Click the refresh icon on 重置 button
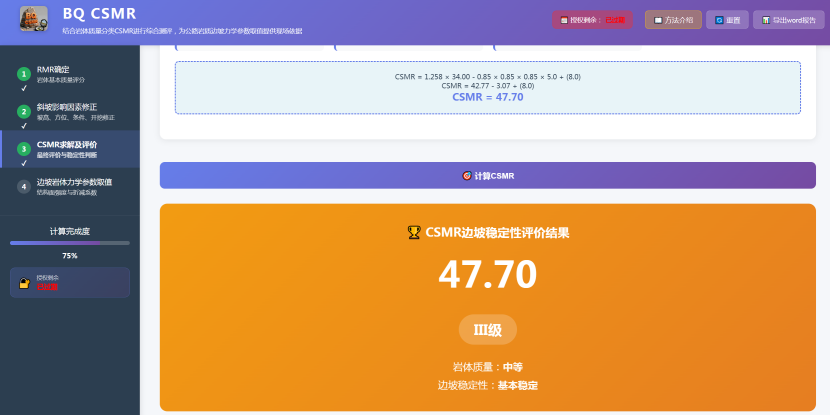Screen dimensions: 831x415 click(x=719, y=20)
